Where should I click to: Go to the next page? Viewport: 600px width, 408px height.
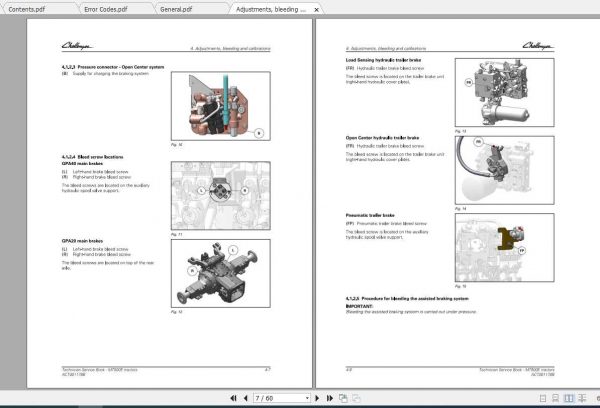click(x=317, y=398)
